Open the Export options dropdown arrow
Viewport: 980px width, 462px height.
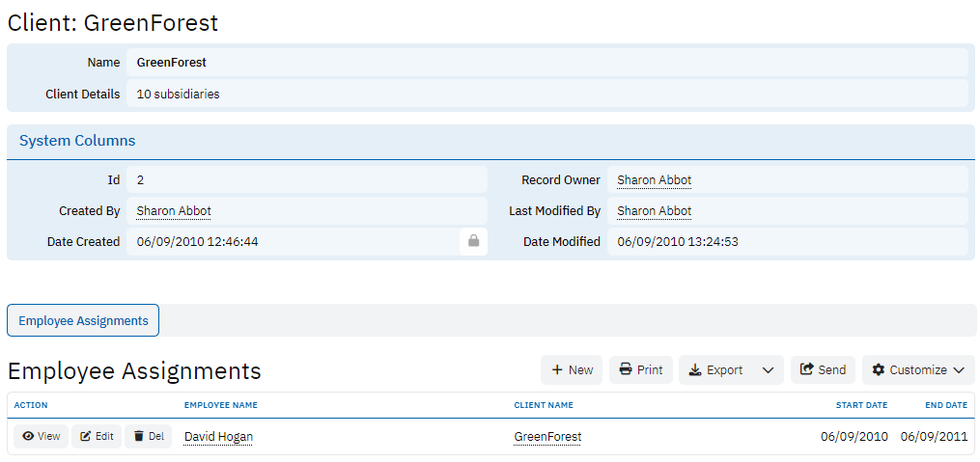(768, 370)
